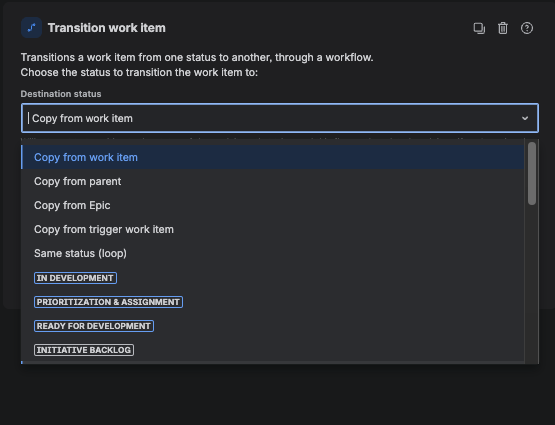Pick the INITIATIVE BACKLOG status
The image size is (555, 425).
(x=84, y=350)
